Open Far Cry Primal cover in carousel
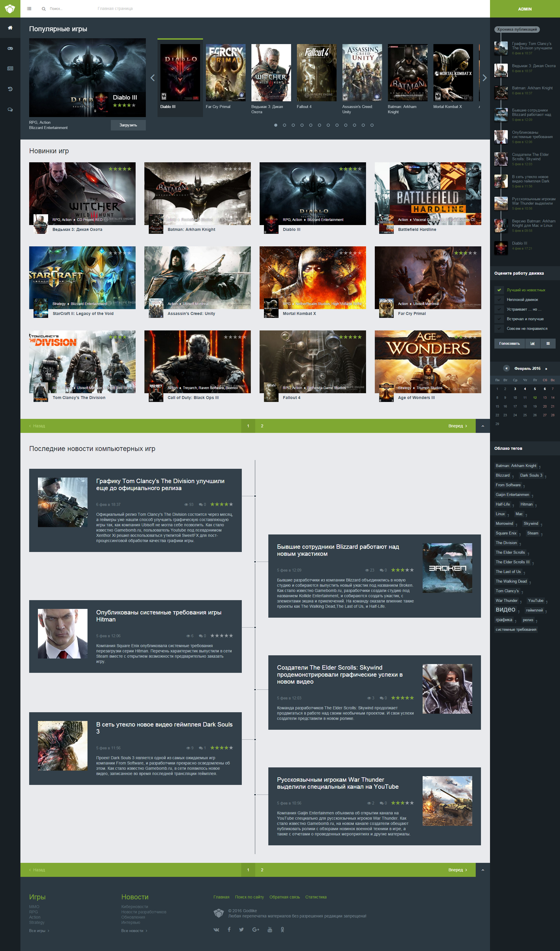This screenshot has width=560, height=951. [226, 72]
